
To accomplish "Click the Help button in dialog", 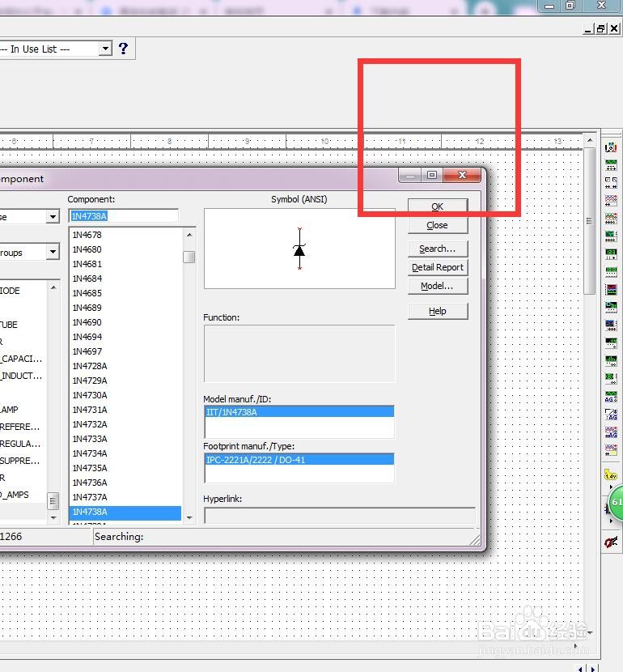I will (x=438, y=311).
